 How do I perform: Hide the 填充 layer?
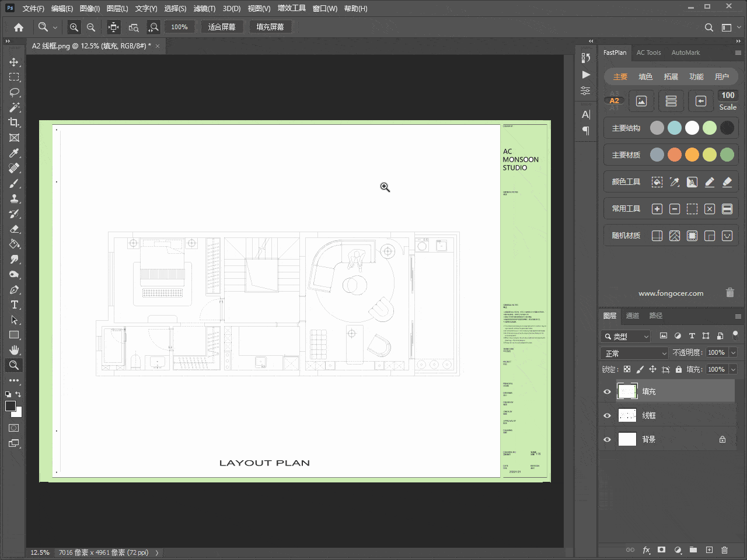[x=607, y=391]
